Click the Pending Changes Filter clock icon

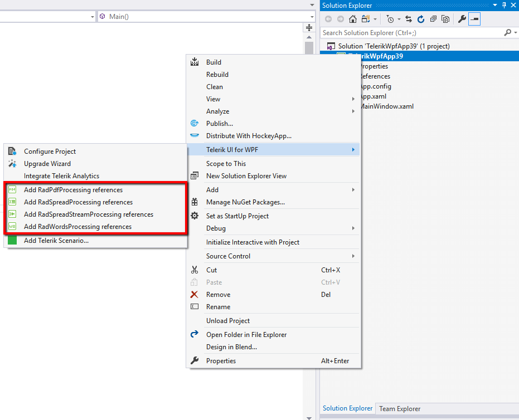pyautogui.click(x=390, y=19)
